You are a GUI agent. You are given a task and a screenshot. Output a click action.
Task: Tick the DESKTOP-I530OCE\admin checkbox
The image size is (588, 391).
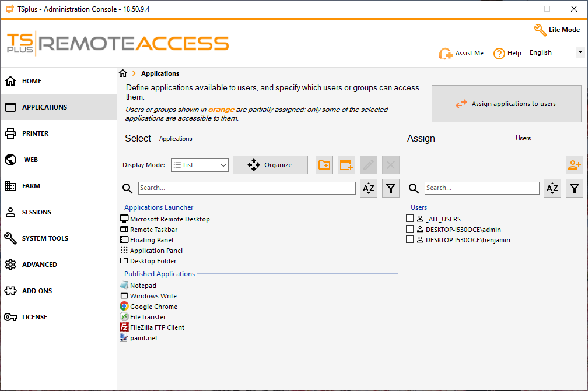pyautogui.click(x=410, y=229)
